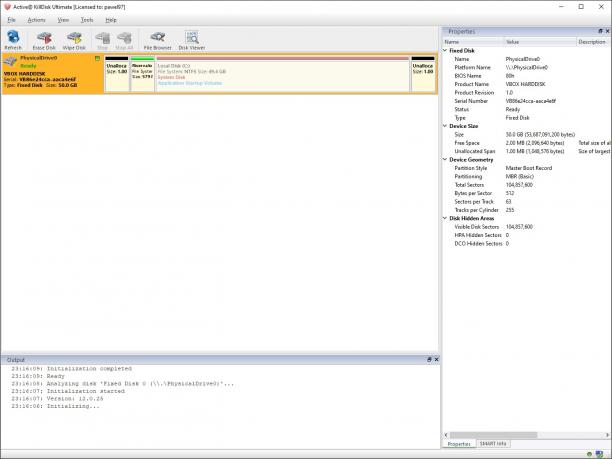Click the 'Version: 12.0.25' log line

pyautogui.click(x=57, y=399)
